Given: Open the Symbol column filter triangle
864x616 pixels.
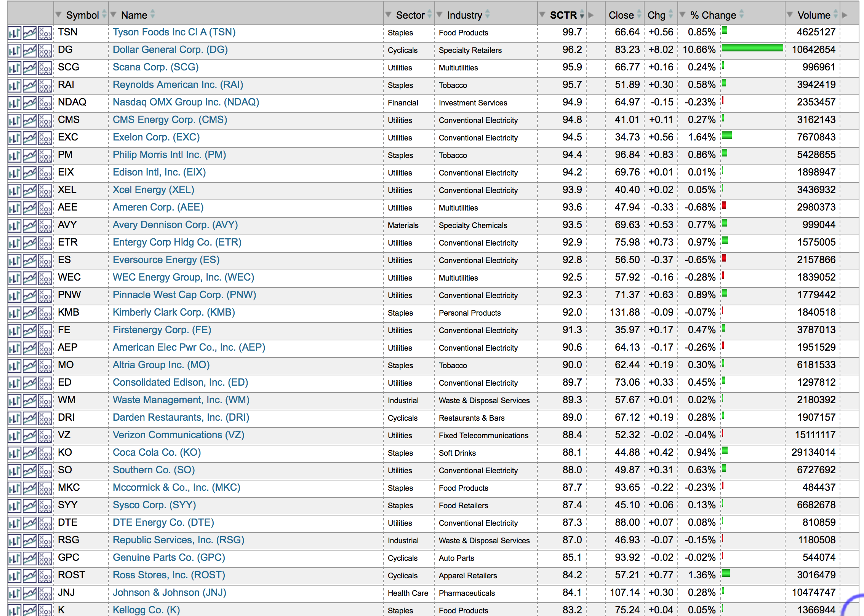Looking at the screenshot, I should 58,15.
